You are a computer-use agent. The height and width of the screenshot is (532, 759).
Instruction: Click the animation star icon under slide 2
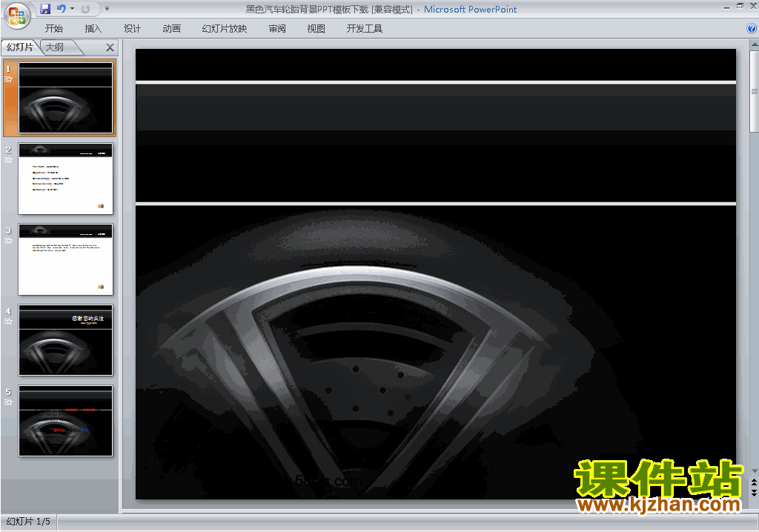(8, 160)
